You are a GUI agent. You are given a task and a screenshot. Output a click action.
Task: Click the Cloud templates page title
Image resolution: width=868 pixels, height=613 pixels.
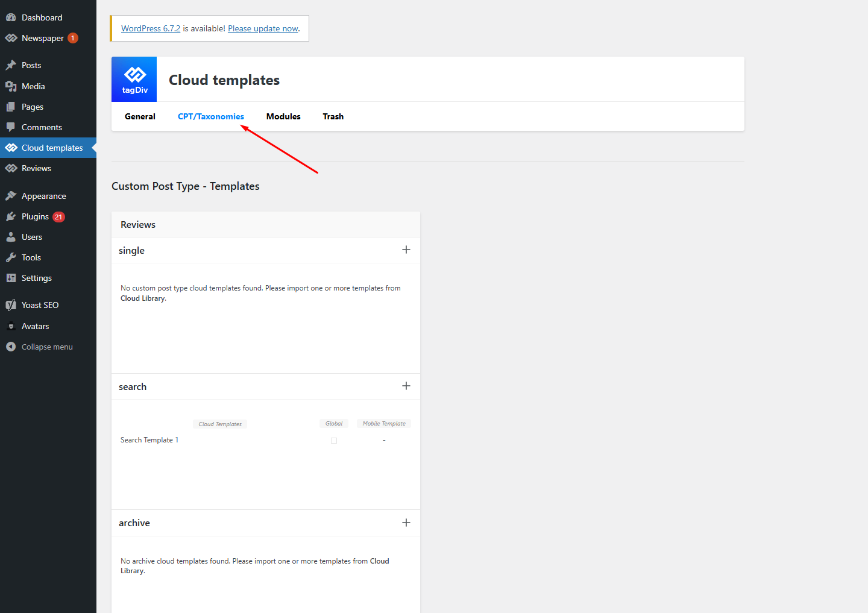[224, 80]
